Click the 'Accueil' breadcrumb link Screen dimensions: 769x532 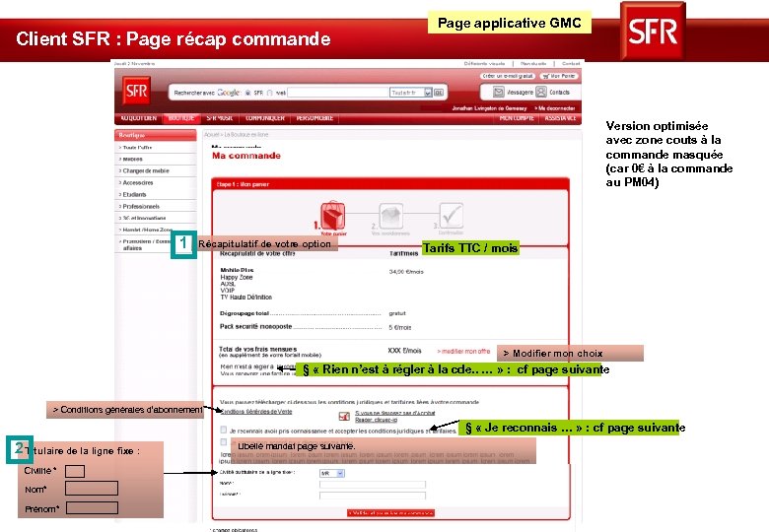pos(212,134)
